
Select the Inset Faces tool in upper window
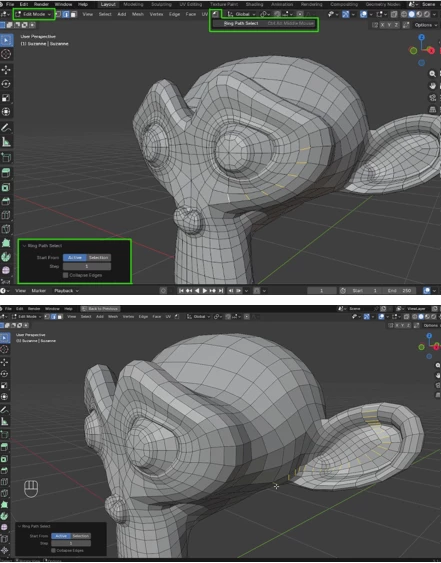[6, 187]
